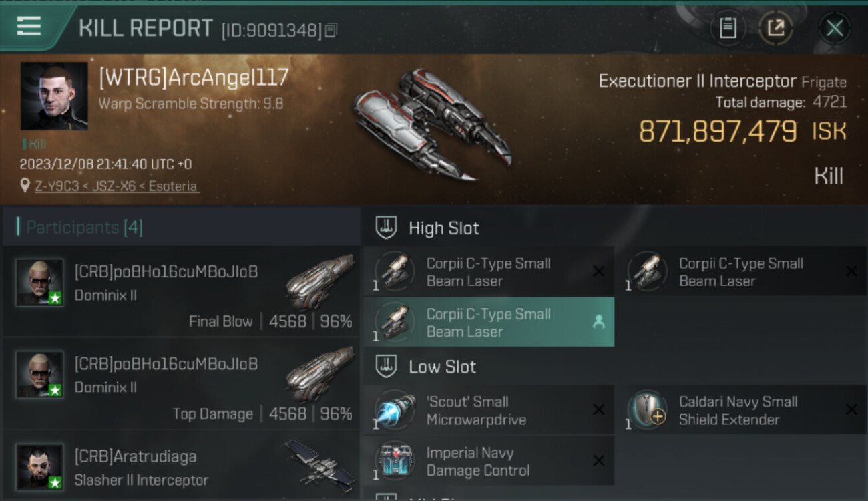Share the kill report externally
Screen dimensions: 868x501
[776, 28]
